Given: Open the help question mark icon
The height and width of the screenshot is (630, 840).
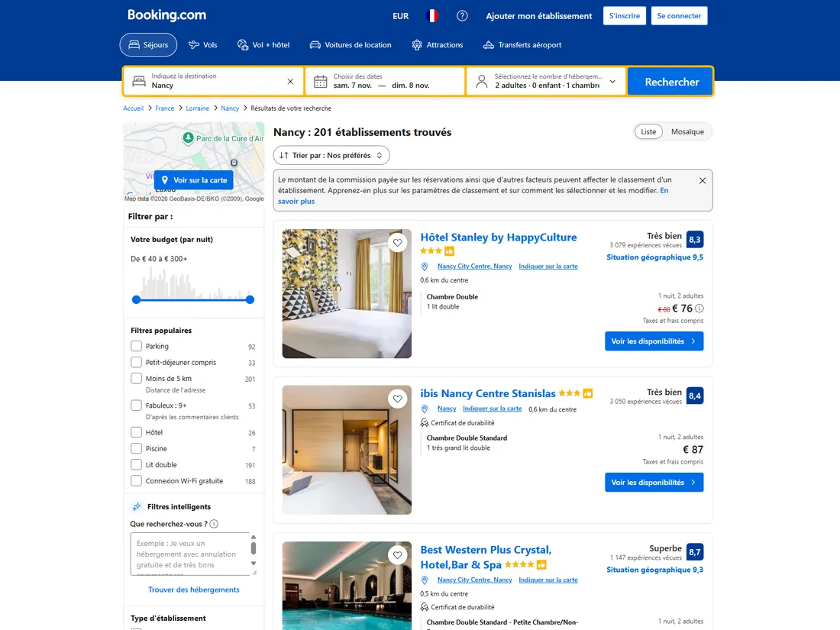Looking at the screenshot, I should (462, 16).
